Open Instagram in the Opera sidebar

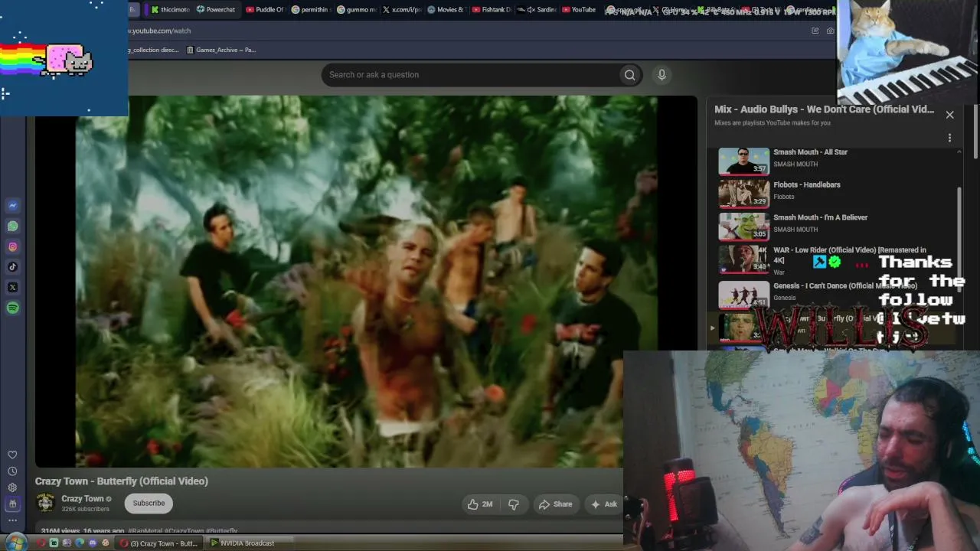pos(12,246)
